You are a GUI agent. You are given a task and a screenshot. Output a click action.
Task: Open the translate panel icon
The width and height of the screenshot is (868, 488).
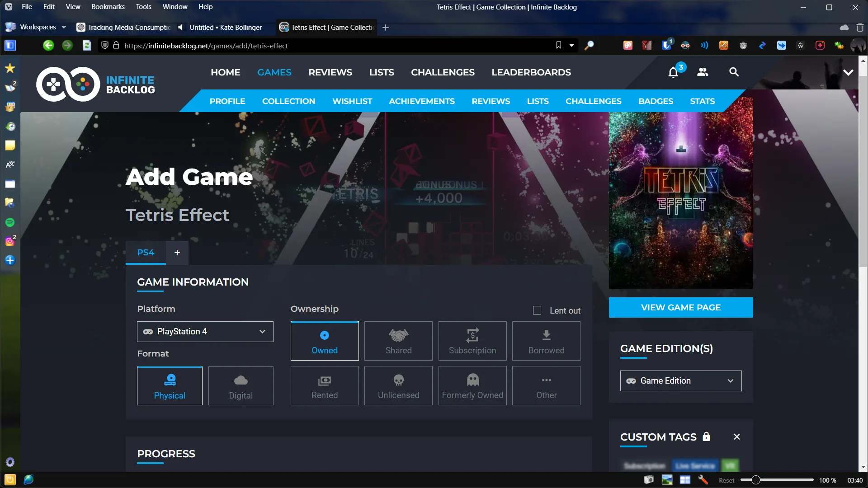coord(10,164)
